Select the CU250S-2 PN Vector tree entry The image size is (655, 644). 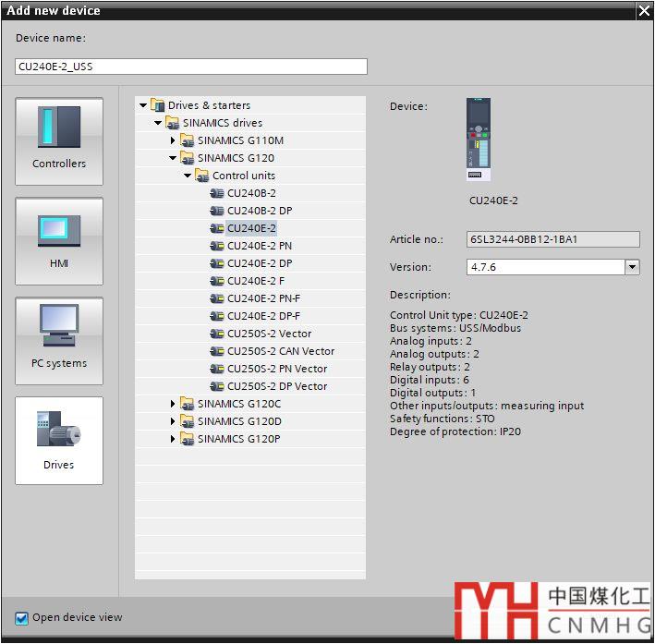pos(277,369)
